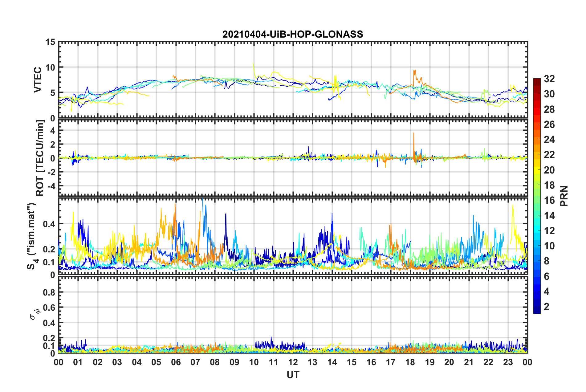Click the PRN colorbar label
586x392 pixels.
pyautogui.click(x=564, y=196)
